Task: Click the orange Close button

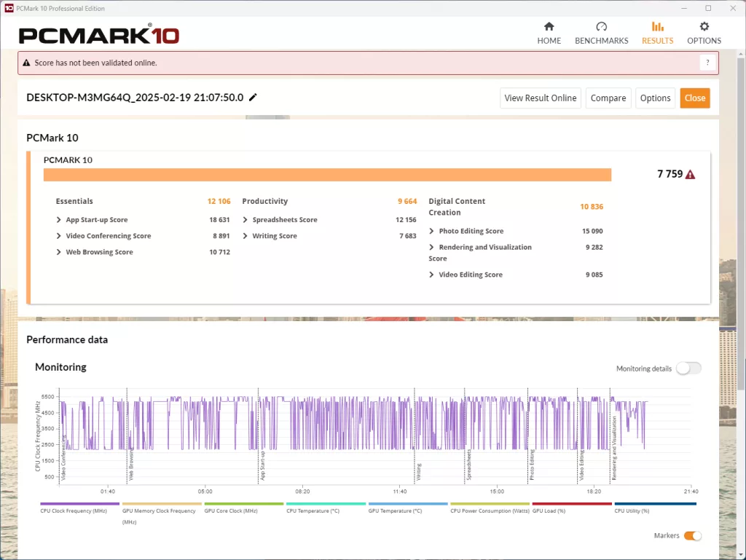Action: [x=695, y=98]
